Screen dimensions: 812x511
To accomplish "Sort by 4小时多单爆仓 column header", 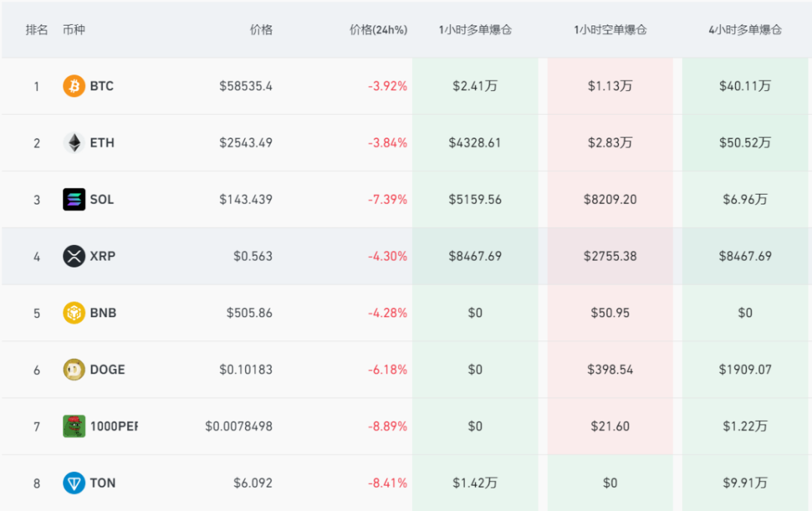I will [x=745, y=30].
